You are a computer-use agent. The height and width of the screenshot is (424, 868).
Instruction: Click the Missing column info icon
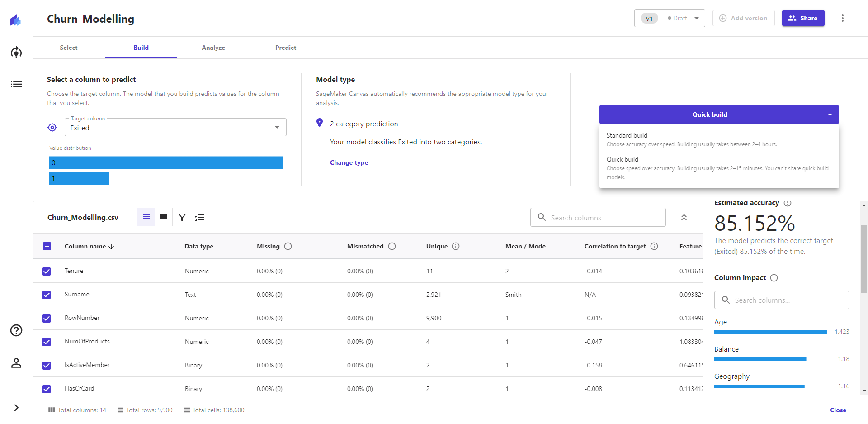(x=288, y=246)
